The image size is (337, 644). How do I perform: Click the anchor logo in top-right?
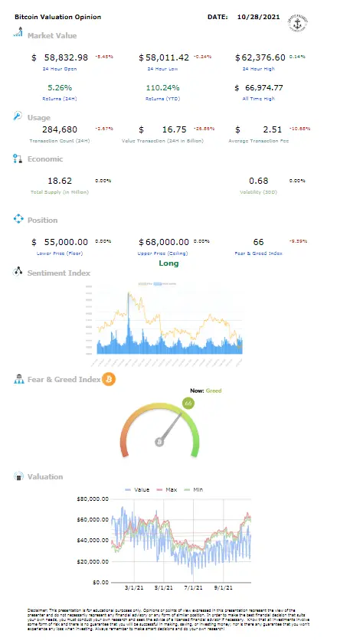299,22
